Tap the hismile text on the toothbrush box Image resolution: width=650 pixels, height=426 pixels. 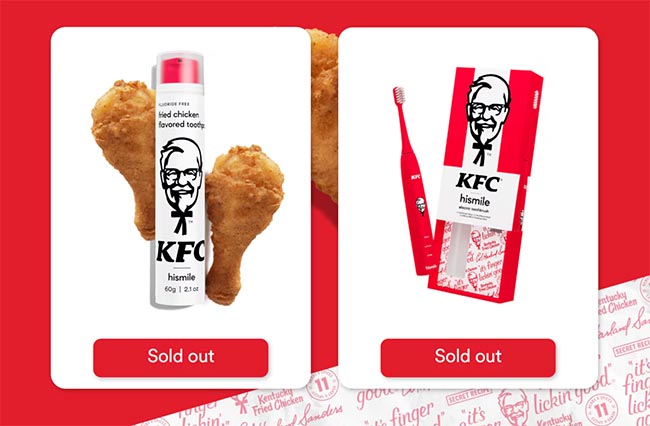click(x=475, y=201)
